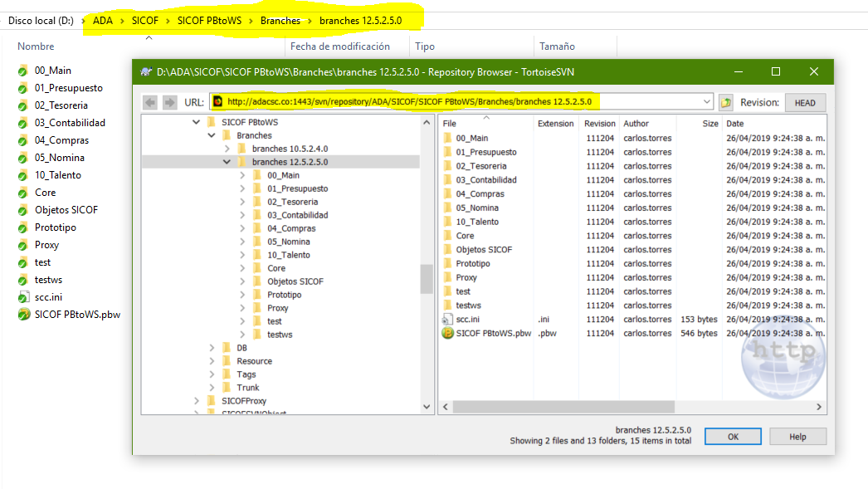Expand the Trunk folder in tree
Screen dimensions: 868x489
(212, 388)
